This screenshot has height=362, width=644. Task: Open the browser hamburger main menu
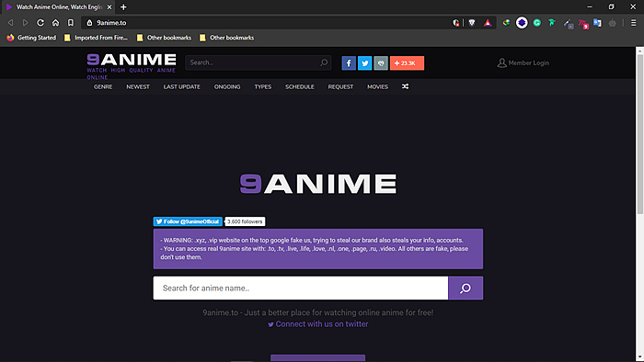634,23
